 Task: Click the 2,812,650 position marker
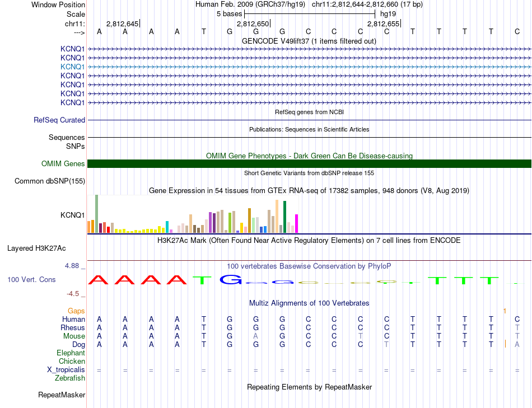pos(253,24)
